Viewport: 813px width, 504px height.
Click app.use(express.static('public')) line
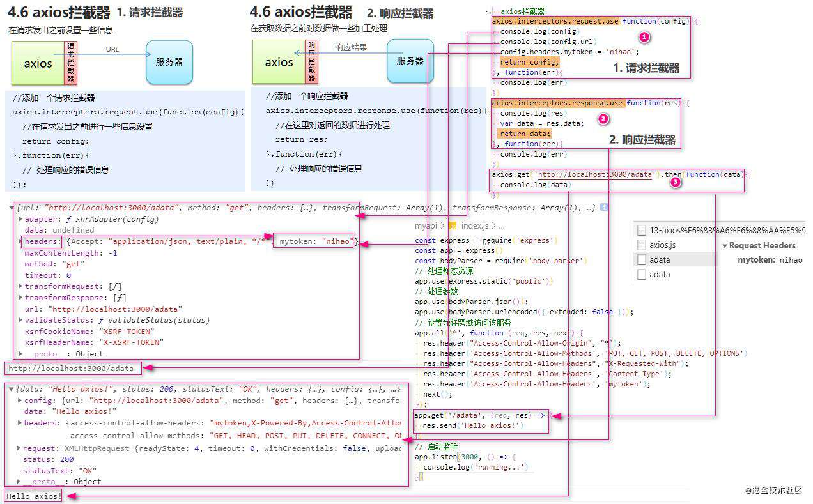484,281
